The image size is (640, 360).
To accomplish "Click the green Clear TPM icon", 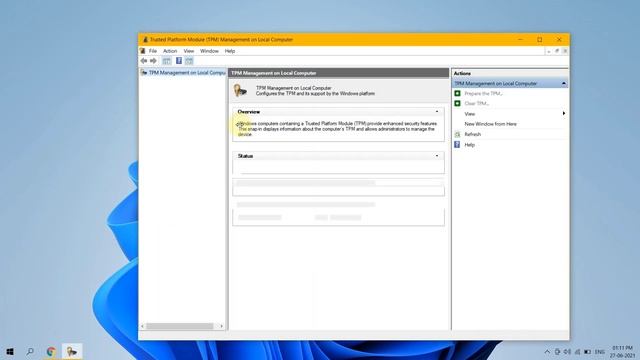I will (x=457, y=104).
